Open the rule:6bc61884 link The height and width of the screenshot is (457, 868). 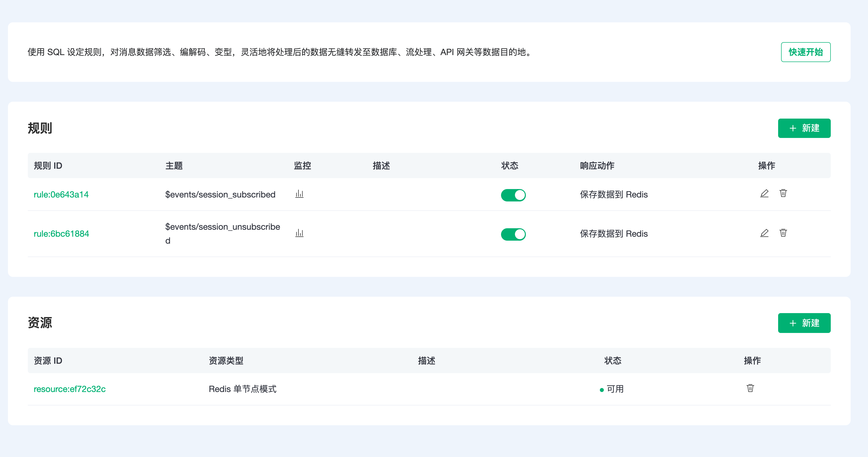(61, 234)
